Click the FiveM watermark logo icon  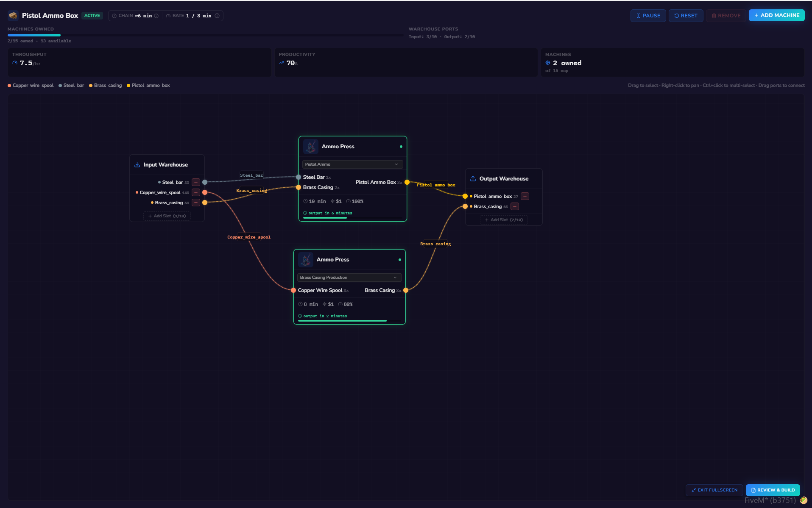pos(804,500)
